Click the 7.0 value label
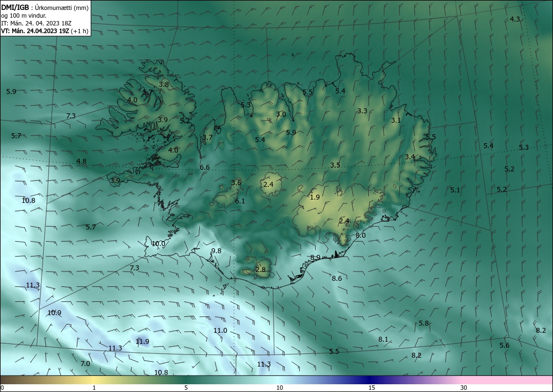Screen dimensions: 553x392 point(85,363)
